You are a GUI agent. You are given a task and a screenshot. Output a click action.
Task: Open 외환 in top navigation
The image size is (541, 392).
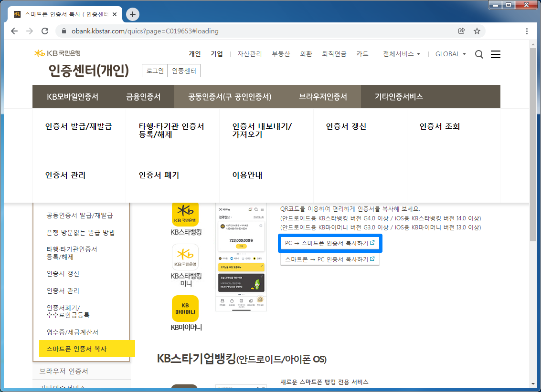(306, 54)
